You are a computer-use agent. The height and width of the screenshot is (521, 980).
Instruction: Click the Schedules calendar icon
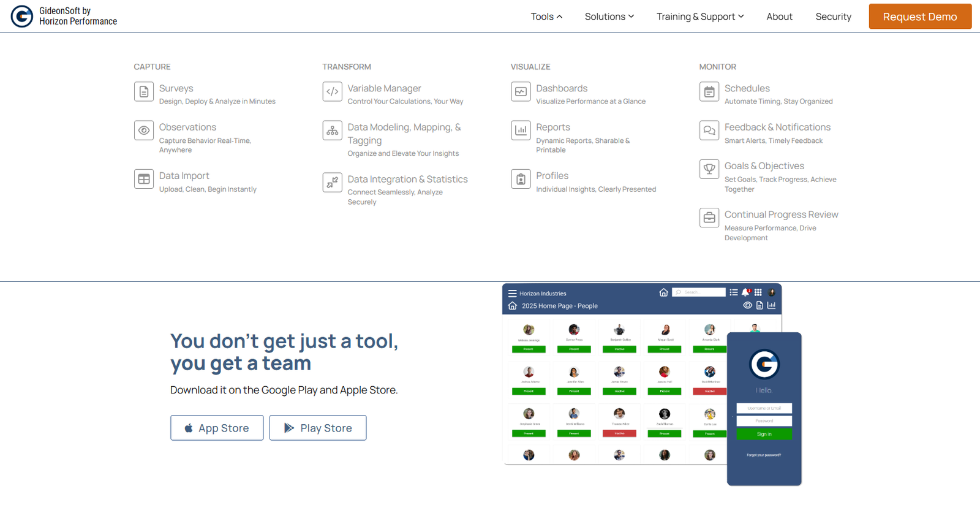(x=709, y=92)
